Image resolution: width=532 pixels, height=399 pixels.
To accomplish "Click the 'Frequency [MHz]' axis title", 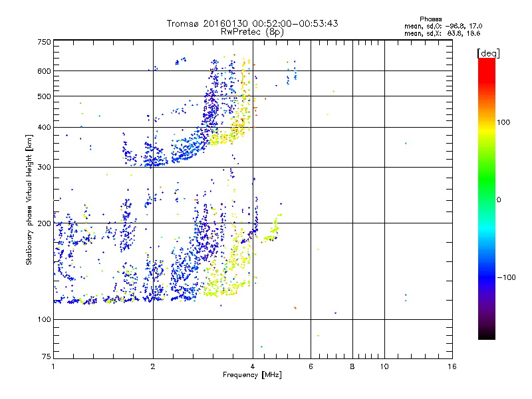I will (252, 375).
